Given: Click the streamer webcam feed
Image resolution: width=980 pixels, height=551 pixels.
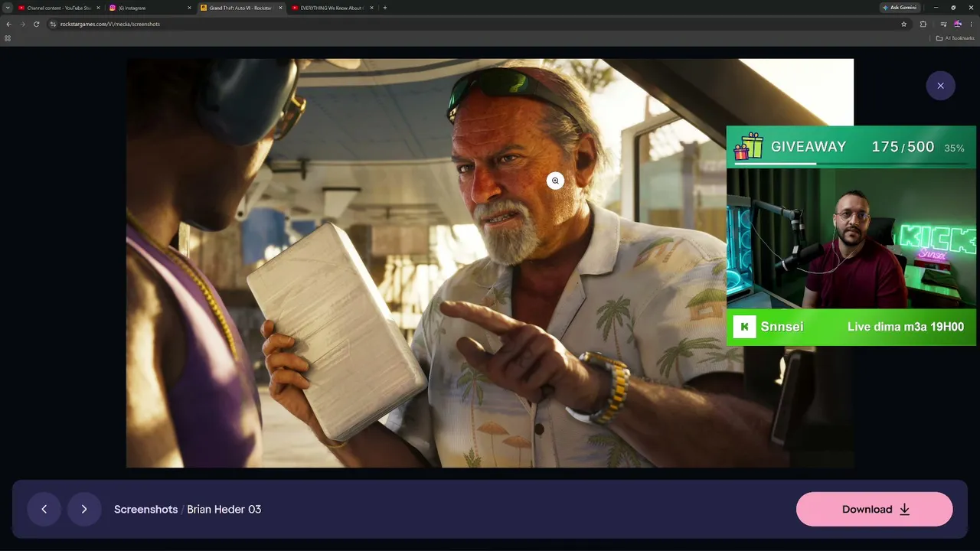Looking at the screenshot, I should point(851,238).
